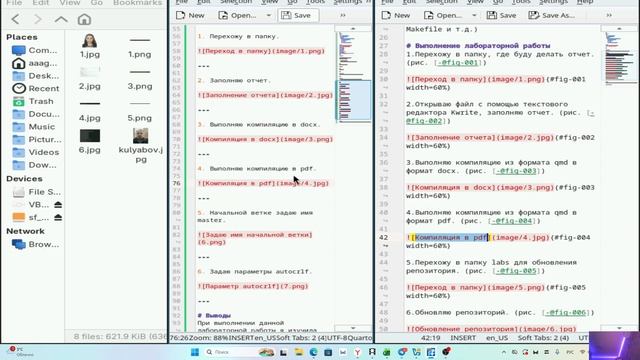Select the 6.jpg file
The height and width of the screenshot is (360, 640).
point(90,142)
